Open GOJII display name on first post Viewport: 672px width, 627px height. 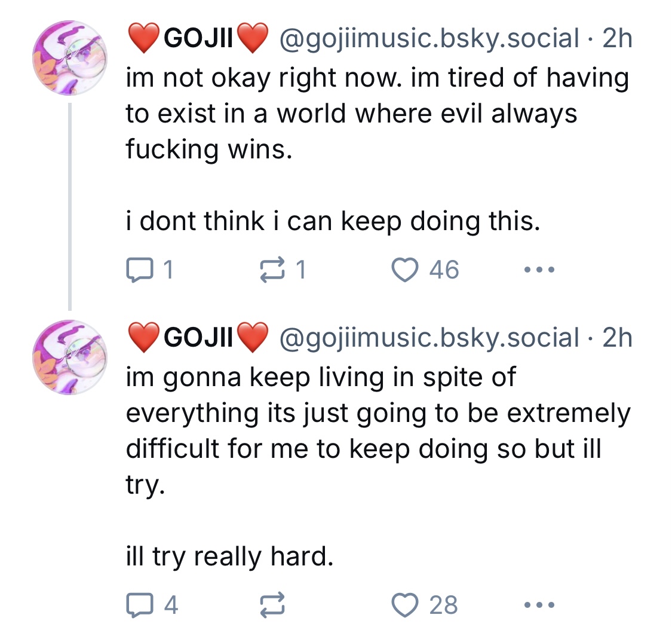(196, 39)
